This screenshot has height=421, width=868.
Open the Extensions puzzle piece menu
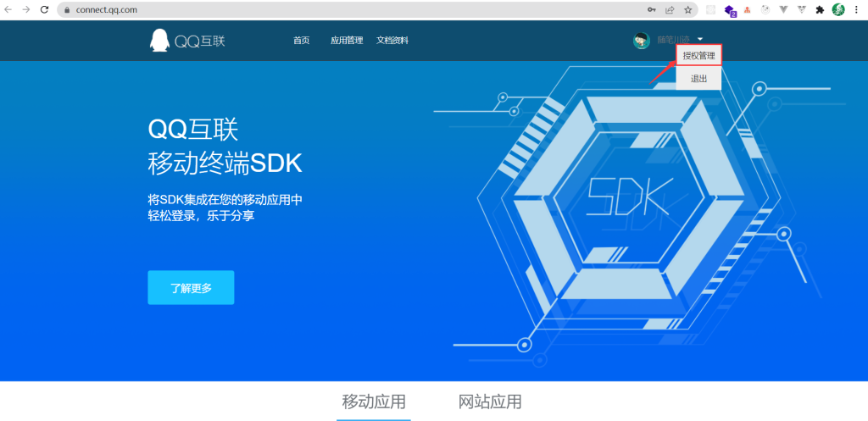[x=820, y=9]
